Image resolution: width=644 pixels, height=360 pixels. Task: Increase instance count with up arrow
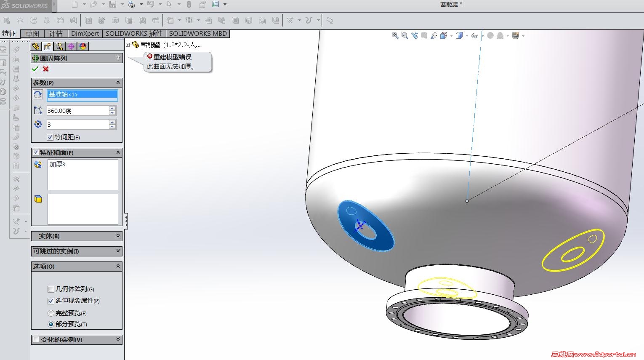click(x=112, y=122)
